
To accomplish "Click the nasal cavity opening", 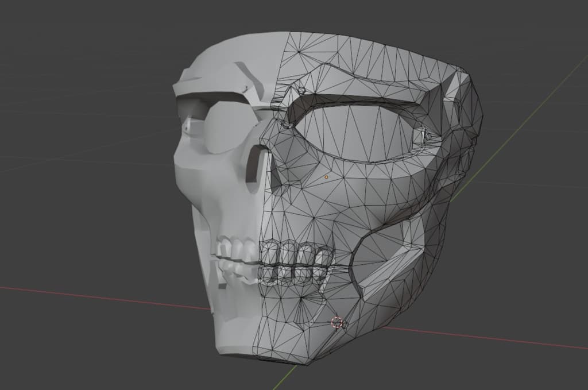I will point(257,166).
